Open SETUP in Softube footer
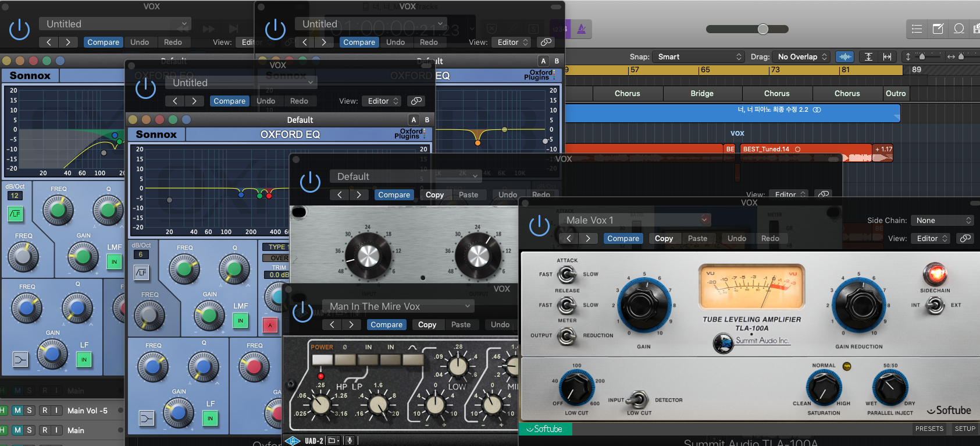980x446 pixels. tap(965, 429)
